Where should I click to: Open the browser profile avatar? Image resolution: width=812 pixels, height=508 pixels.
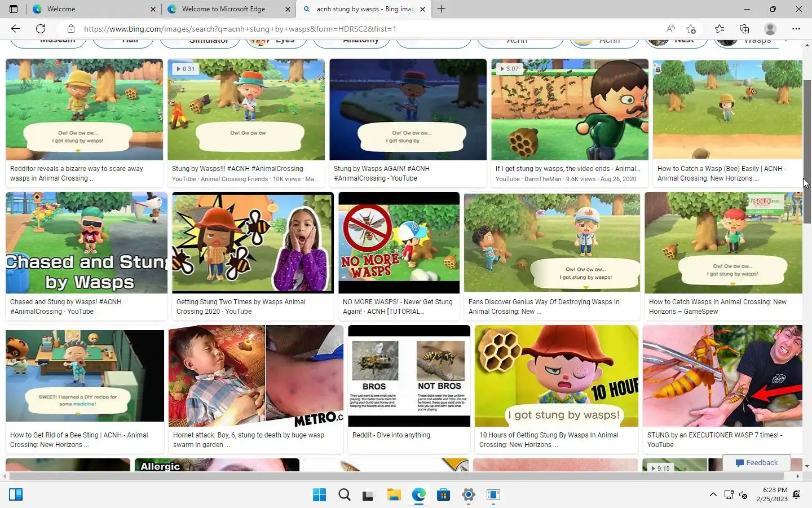click(770, 29)
